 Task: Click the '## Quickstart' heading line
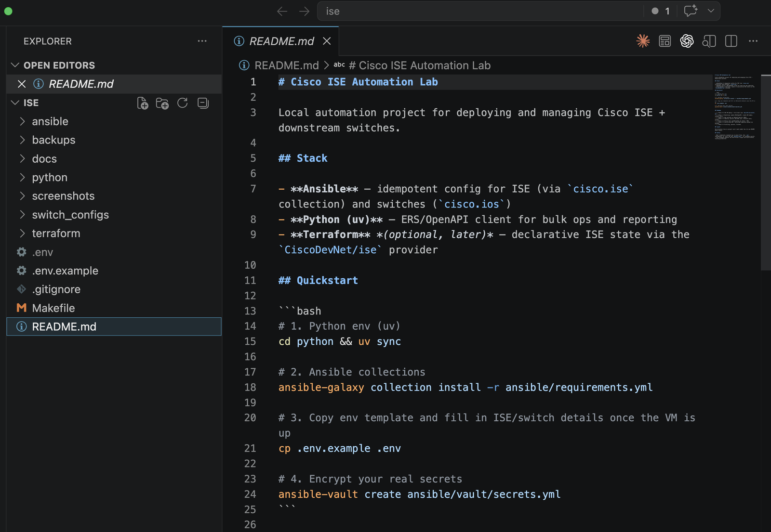click(x=318, y=280)
